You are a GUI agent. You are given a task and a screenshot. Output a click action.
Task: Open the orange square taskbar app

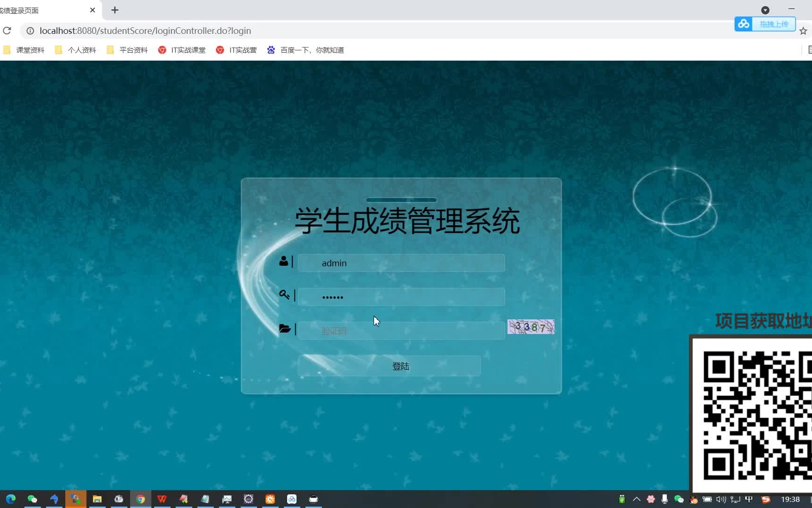click(x=270, y=499)
